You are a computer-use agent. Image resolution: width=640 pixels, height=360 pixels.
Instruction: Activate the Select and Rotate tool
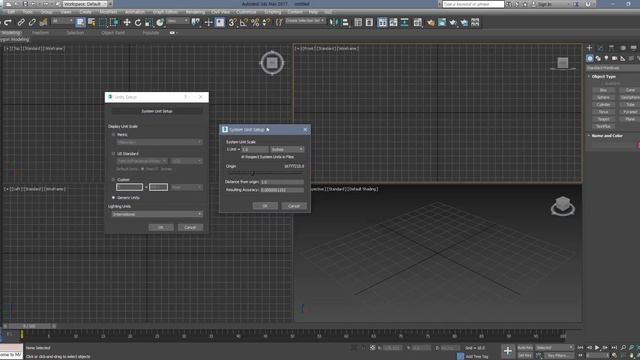[138, 22]
